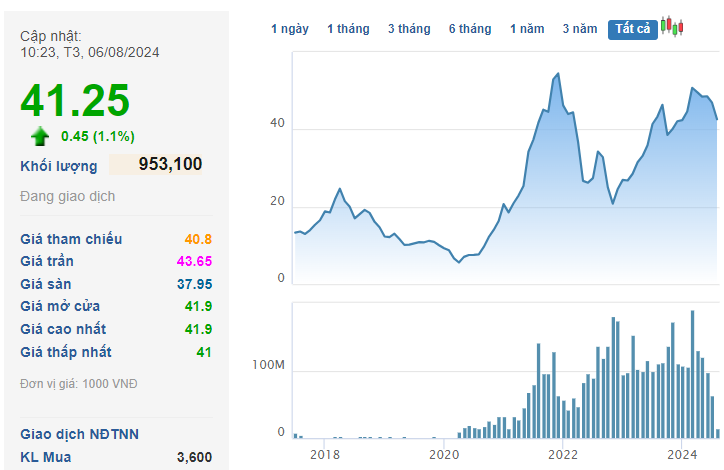
Task: Click the price chart peak near 2022
Action: coord(557,74)
